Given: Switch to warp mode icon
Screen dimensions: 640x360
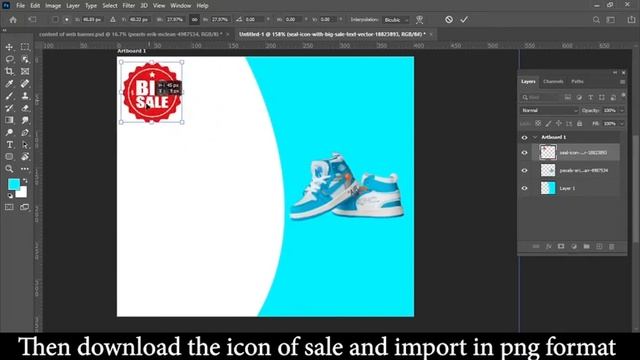Looking at the screenshot, I should tap(419, 20).
